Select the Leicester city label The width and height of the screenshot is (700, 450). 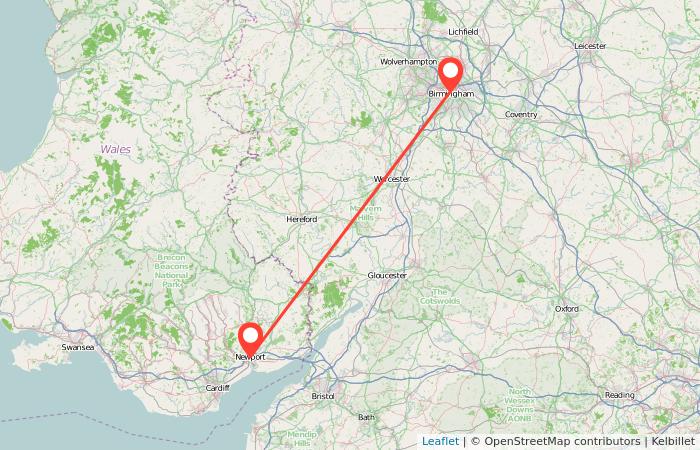click(590, 46)
